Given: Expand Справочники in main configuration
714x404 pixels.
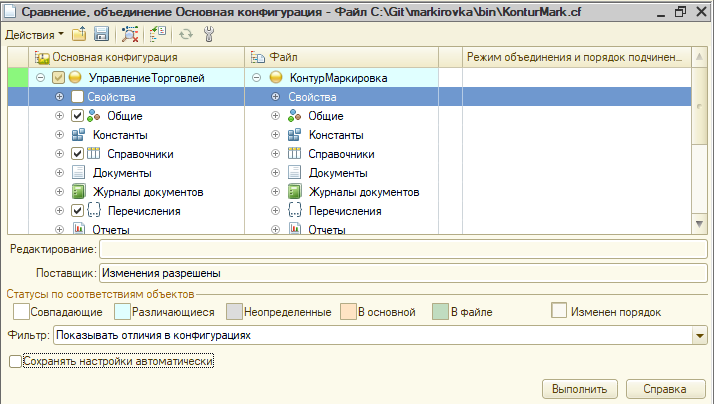Looking at the screenshot, I should (x=59, y=153).
